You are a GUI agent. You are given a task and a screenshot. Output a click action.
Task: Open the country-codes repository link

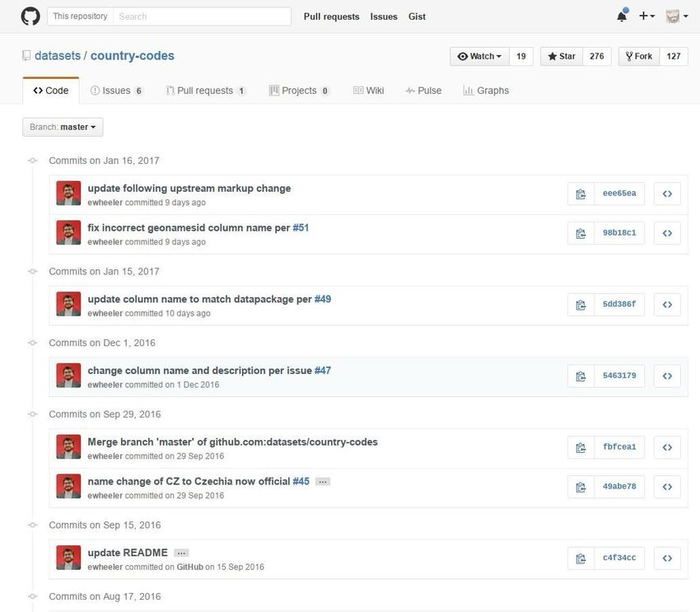click(x=133, y=56)
